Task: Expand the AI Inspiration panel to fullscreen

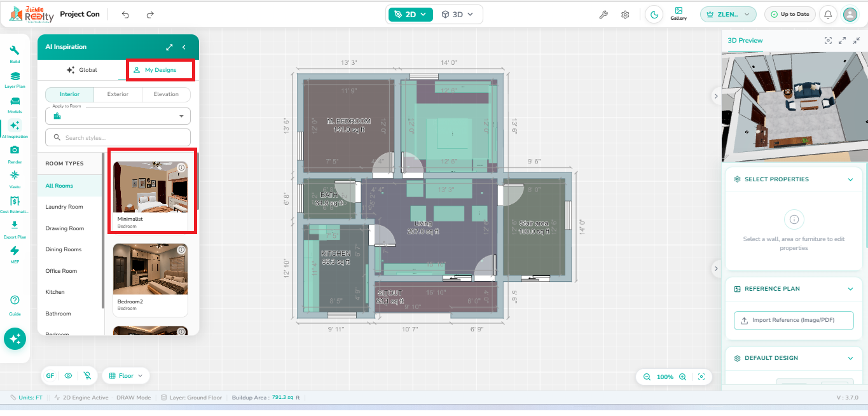Action: [170, 47]
